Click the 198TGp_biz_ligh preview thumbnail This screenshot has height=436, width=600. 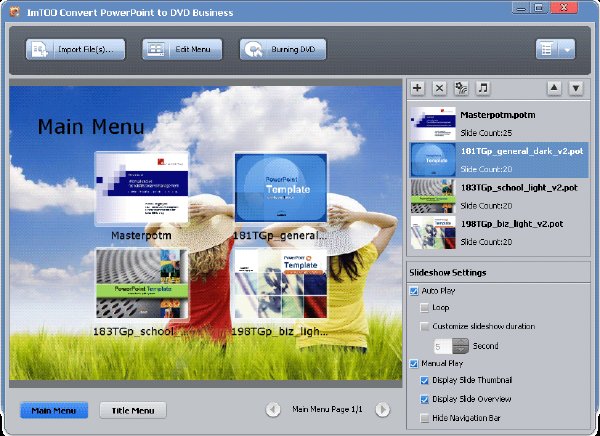[281, 284]
